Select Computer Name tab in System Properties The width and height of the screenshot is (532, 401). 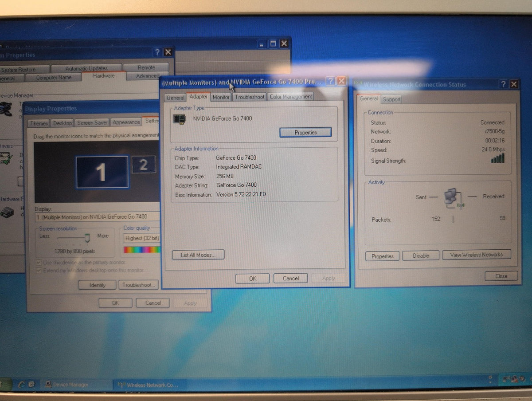point(53,78)
